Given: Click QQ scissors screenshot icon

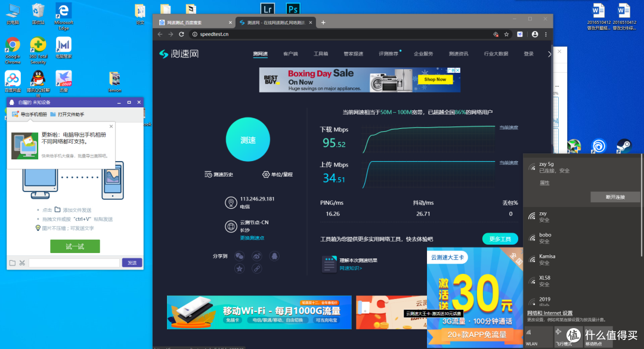Looking at the screenshot, I should pyautogui.click(x=22, y=262).
